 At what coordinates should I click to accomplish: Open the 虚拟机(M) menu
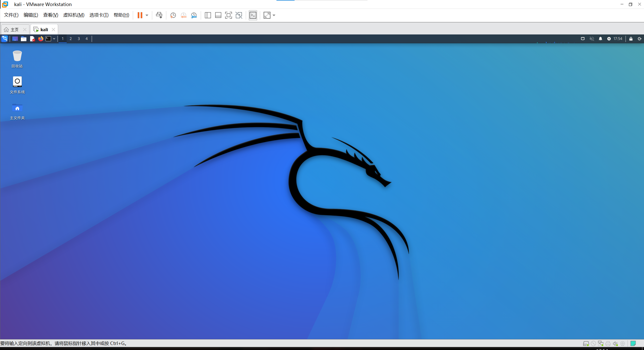click(x=74, y=15)
